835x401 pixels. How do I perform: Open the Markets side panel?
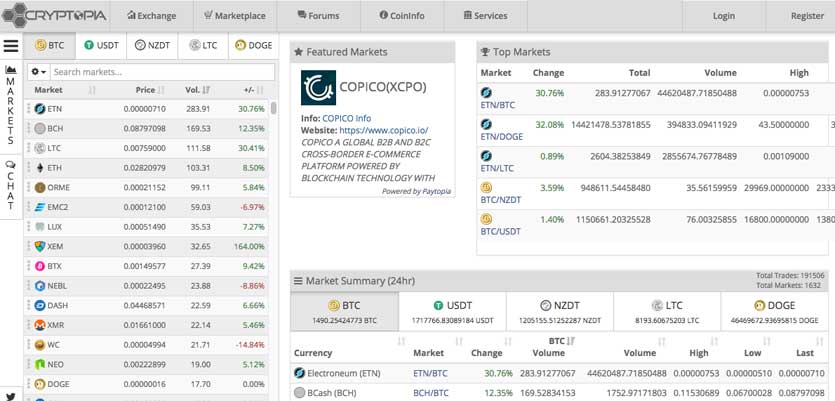[x=11, y=105]
